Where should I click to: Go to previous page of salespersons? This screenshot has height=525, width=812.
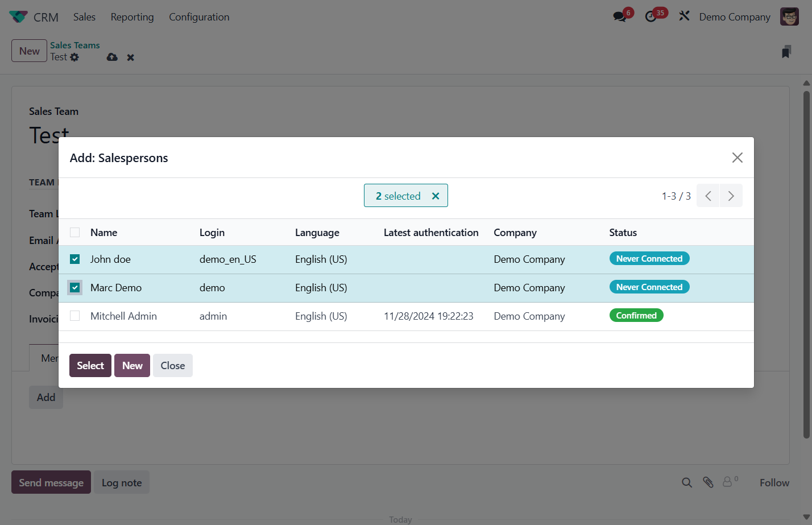pos(708,196)
